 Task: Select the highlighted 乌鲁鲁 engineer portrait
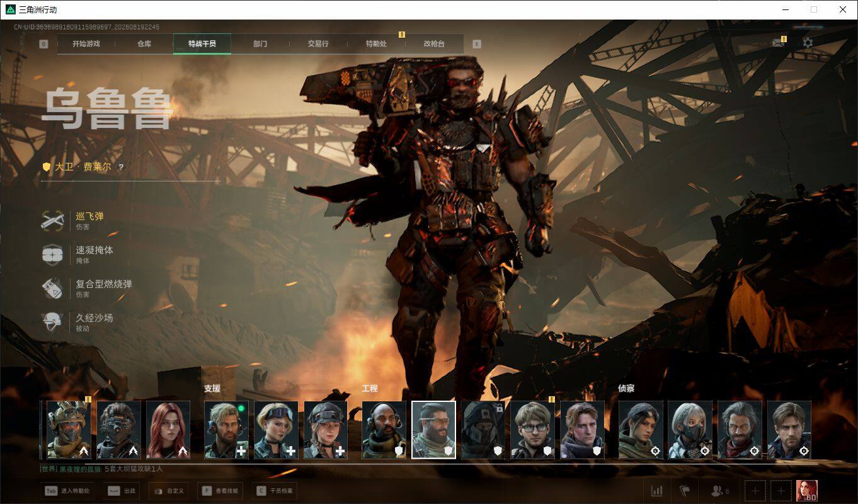(x=433, y=430)
